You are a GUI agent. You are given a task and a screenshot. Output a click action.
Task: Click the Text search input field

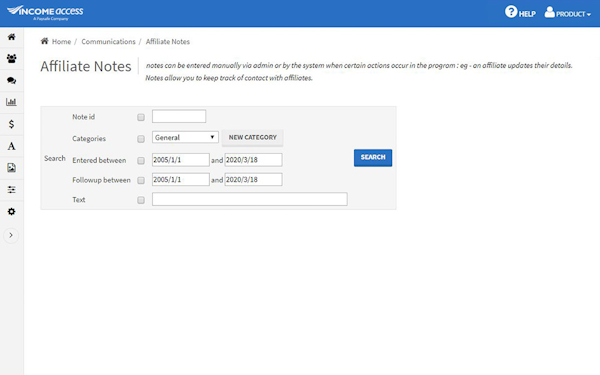249,199
